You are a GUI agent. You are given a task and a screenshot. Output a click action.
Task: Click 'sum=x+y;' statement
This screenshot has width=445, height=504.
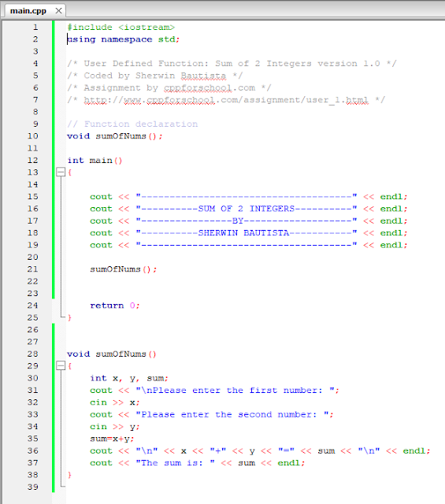(112, 439)
